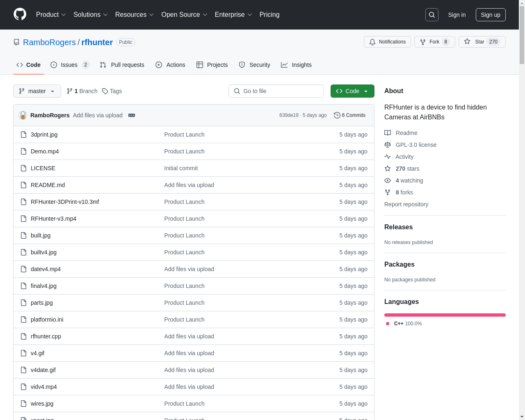
Task: Click the file icon beside wires.jpg
Action: coord(23,404)
